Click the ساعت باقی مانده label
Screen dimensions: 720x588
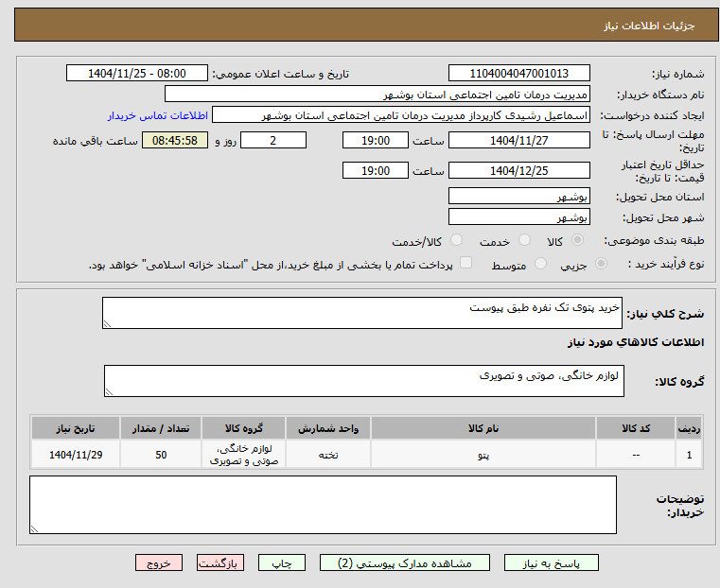click(95, 141)
